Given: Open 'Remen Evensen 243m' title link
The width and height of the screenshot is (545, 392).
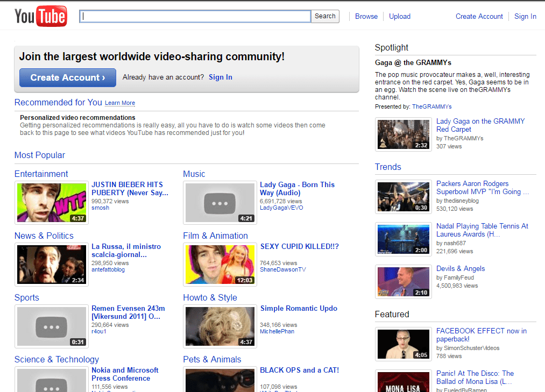Looking at the screenshot, I should coord(128,312).
